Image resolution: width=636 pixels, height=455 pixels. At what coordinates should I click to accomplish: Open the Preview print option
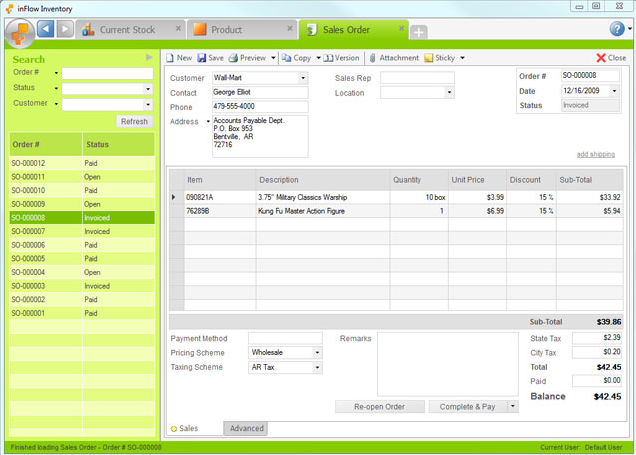247,58
